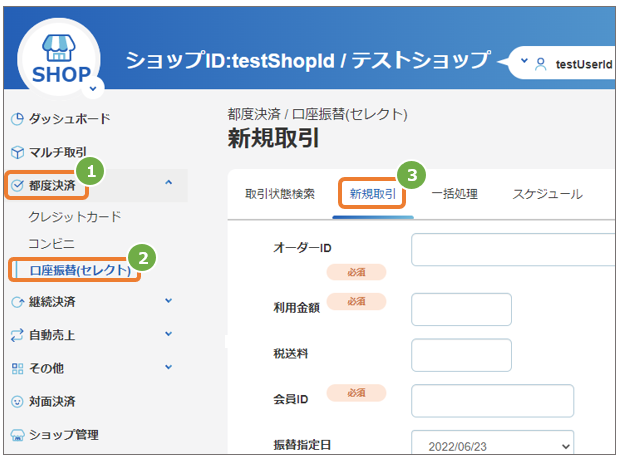This screenshot has width=622, height=462.
Task: Focus the 税送料 input field
Action: click(461, 355)
